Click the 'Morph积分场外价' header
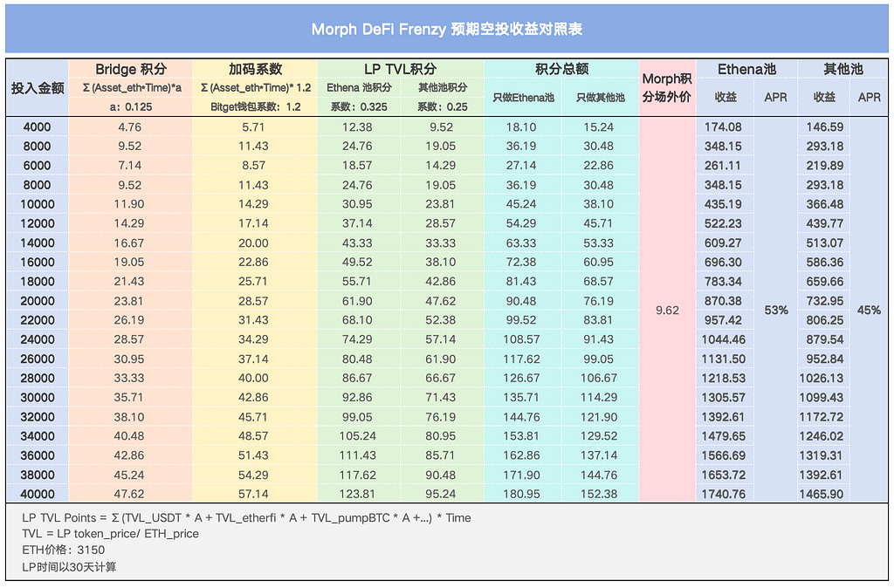 (667, 88)
